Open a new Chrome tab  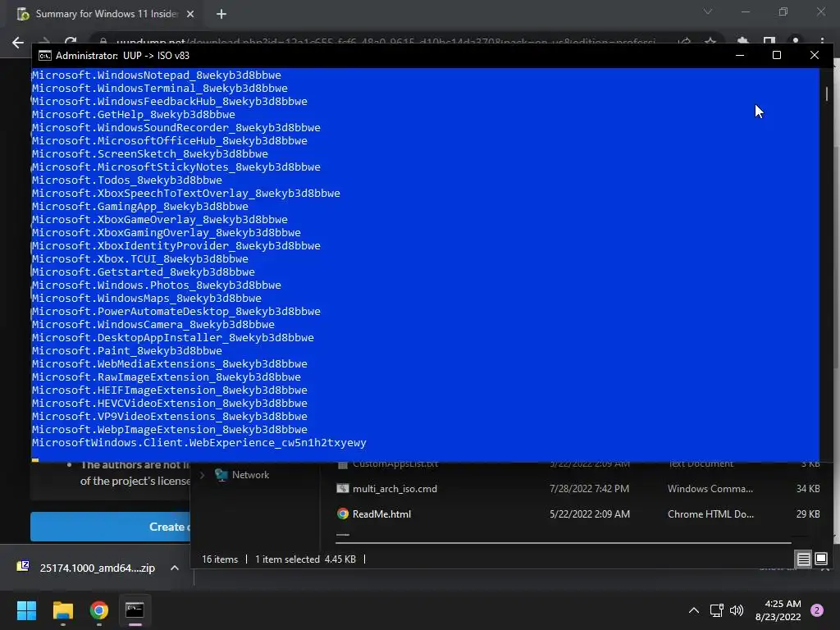[x=221, y=15]
